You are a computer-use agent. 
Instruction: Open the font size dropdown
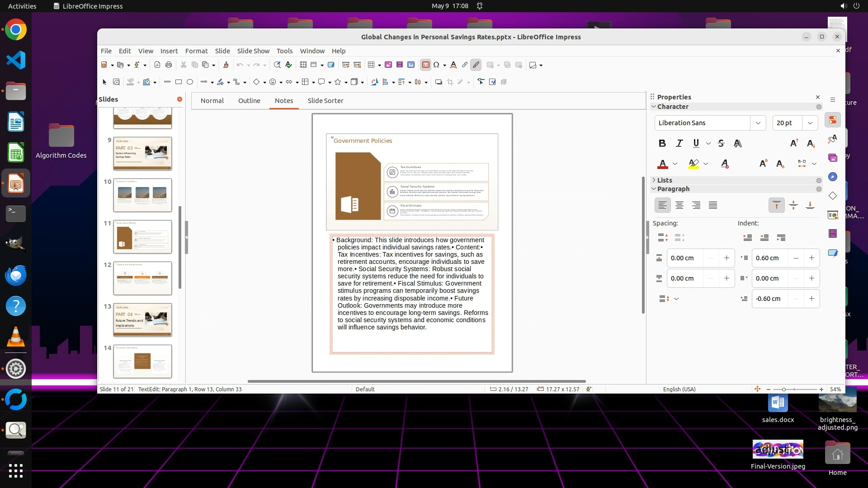tap(810, 123)
